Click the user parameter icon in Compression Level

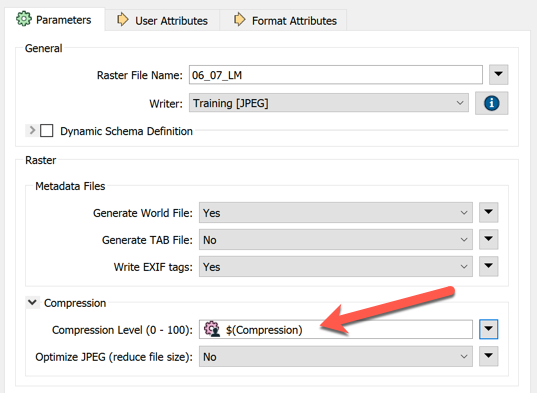click(212, 329)
